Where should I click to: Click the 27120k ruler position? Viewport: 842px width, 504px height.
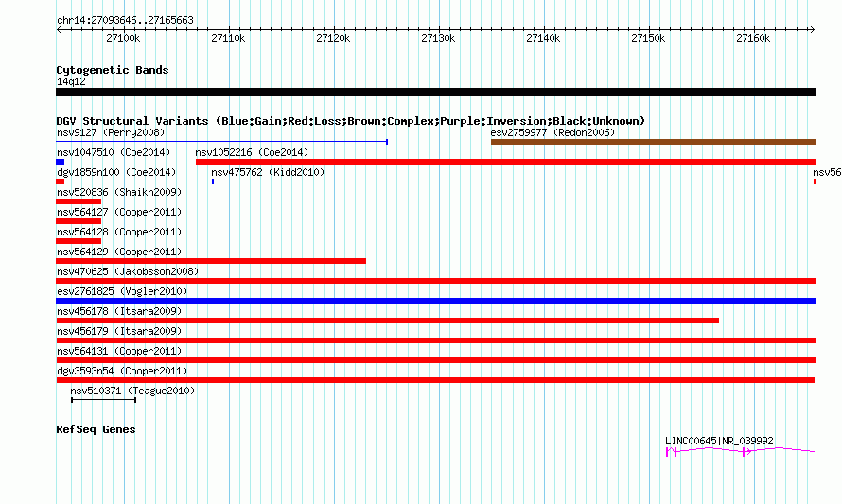[333, 38]
